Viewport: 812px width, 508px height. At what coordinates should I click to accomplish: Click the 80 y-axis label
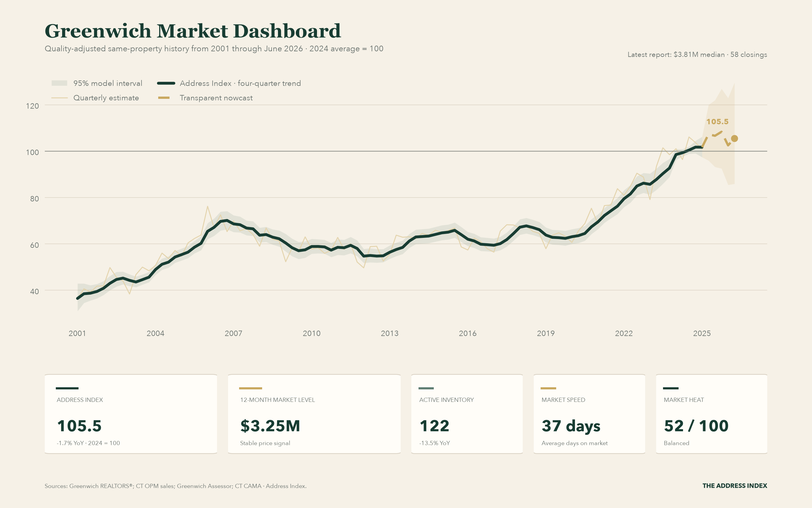(x=35, y=198)
